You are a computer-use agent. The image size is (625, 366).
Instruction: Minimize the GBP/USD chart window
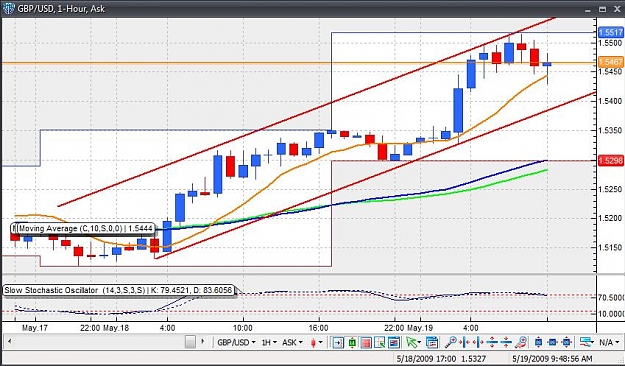coord(588,10)
